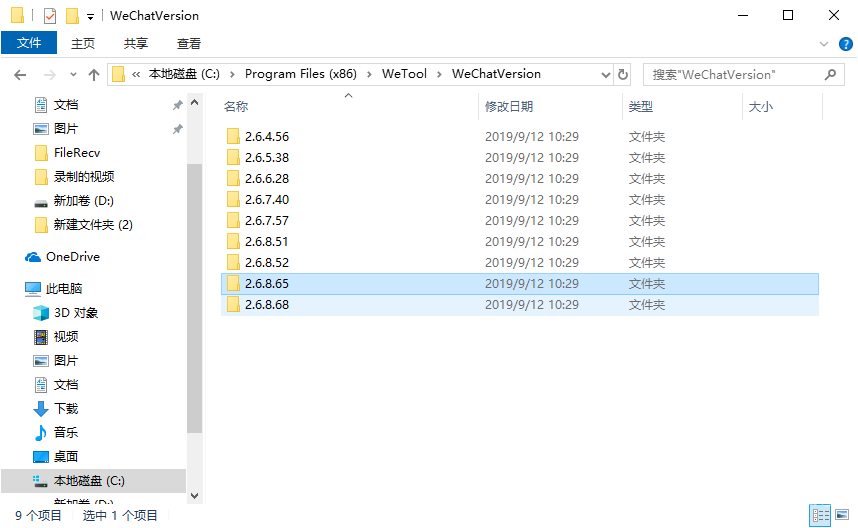Select the 2.6.5.38 folder icon
858x528 pixels.
233,158
